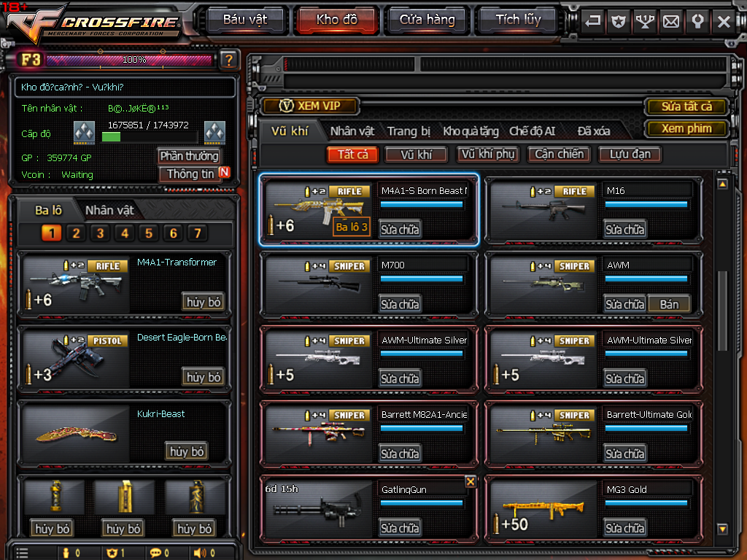The height and width of the screenshot is (560, 747).
Task: Switch to Đã xóa tab
Action: 594,131
